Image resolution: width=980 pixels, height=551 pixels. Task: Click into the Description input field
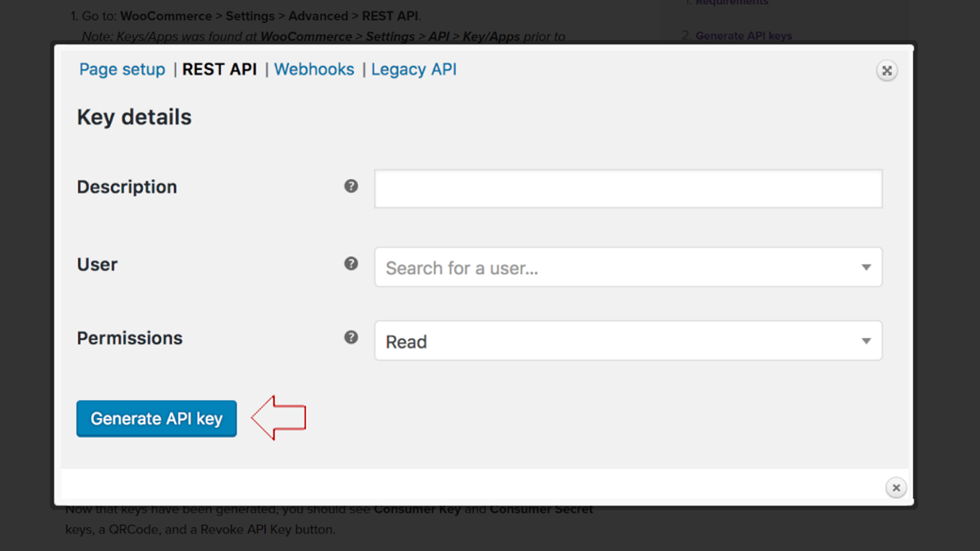pos(628,189)
